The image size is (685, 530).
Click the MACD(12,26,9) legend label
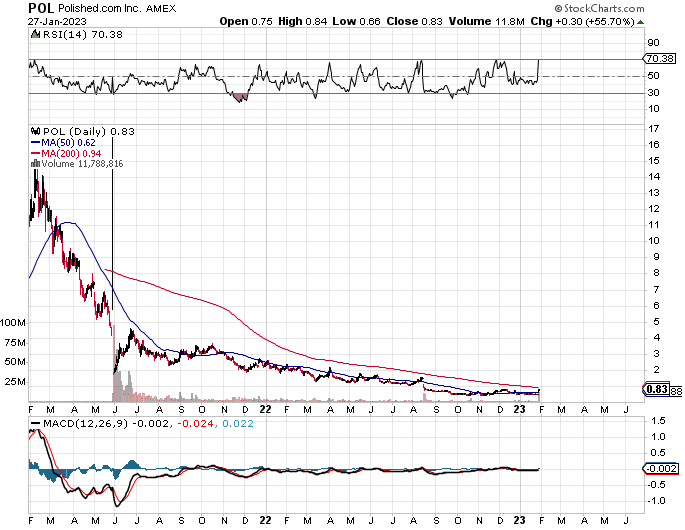pyautogui.click(x=85, y=424)
